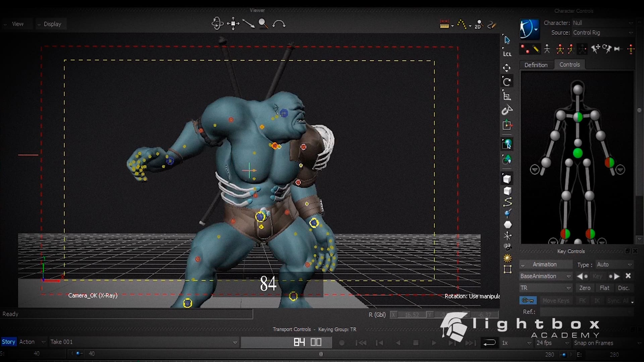This screenshot has height=362, width=644.
Task: Open the Display menu in the Viewer
Action: [x=51, y=24]
